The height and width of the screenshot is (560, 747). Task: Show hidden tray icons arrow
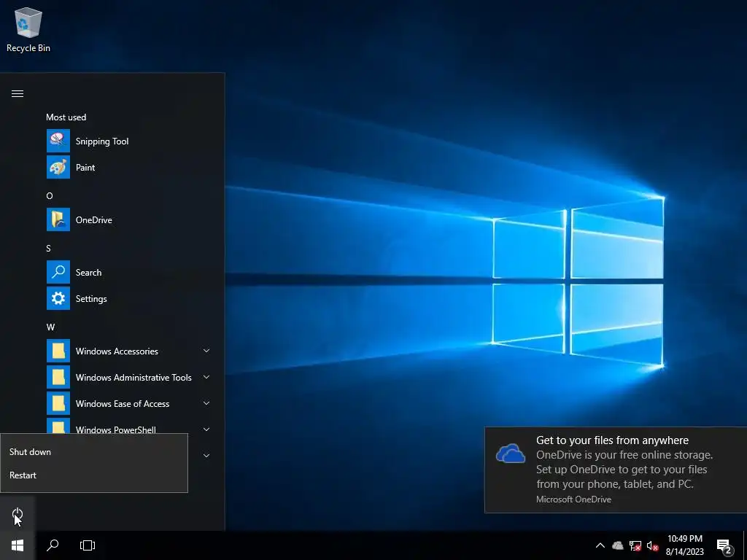click(600, 545)
